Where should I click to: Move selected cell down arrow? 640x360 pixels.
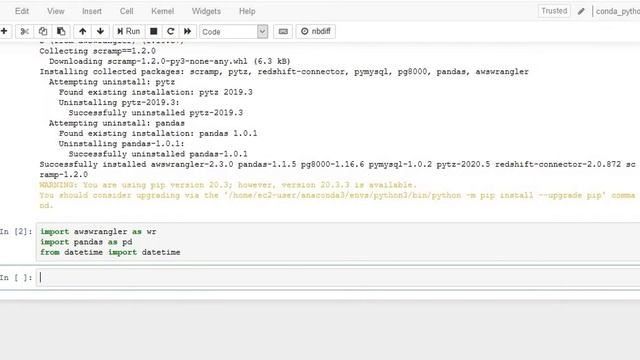click(100, 31)
